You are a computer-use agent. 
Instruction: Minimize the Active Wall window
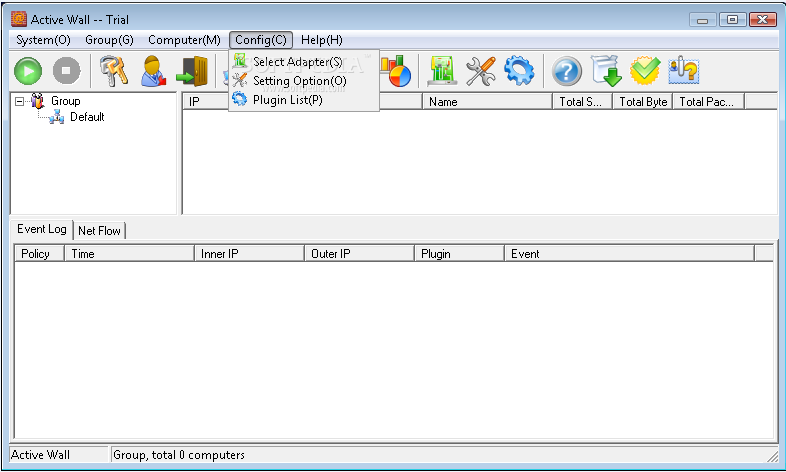tap(702, 20)
